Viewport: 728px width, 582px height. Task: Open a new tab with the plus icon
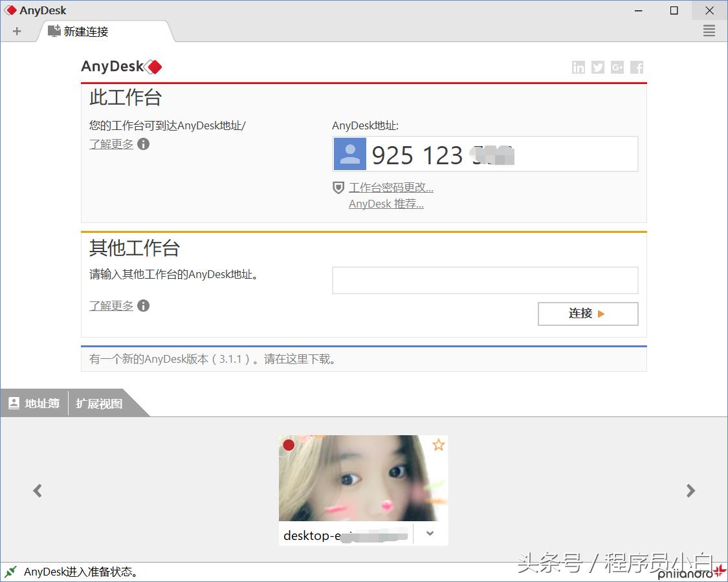pos(16,30)
